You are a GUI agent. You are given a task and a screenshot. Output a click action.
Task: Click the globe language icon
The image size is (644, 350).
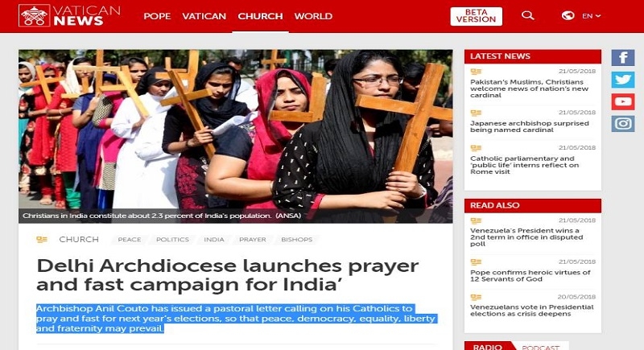[568, 15]
